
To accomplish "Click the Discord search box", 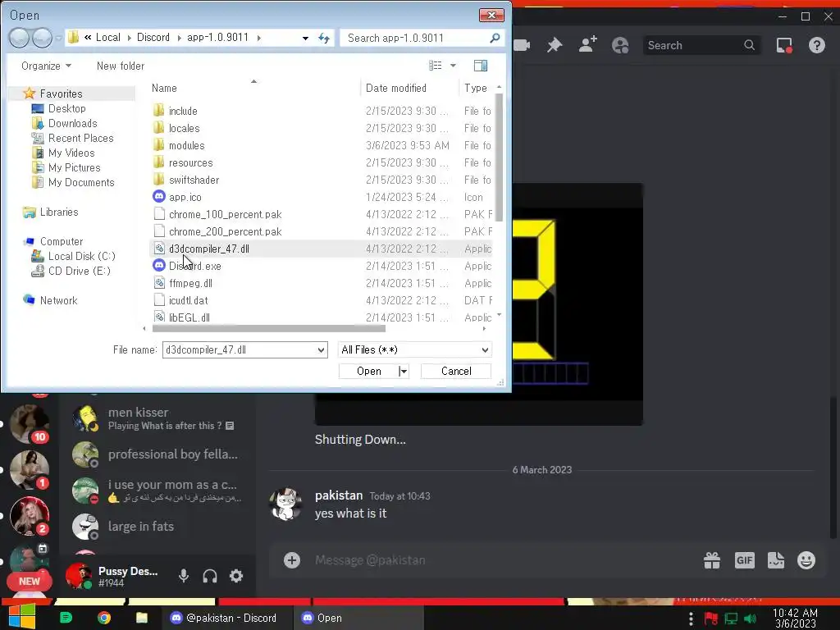I will (701, 46).
